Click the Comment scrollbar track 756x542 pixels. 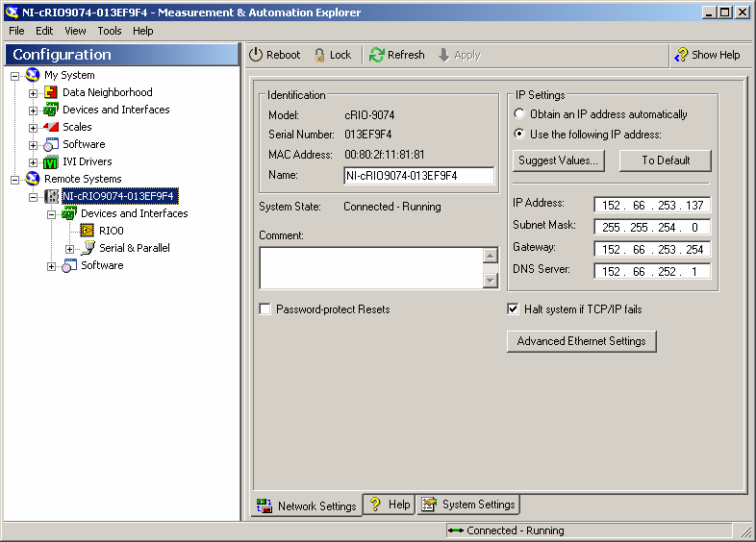click(x=491, y=268)
